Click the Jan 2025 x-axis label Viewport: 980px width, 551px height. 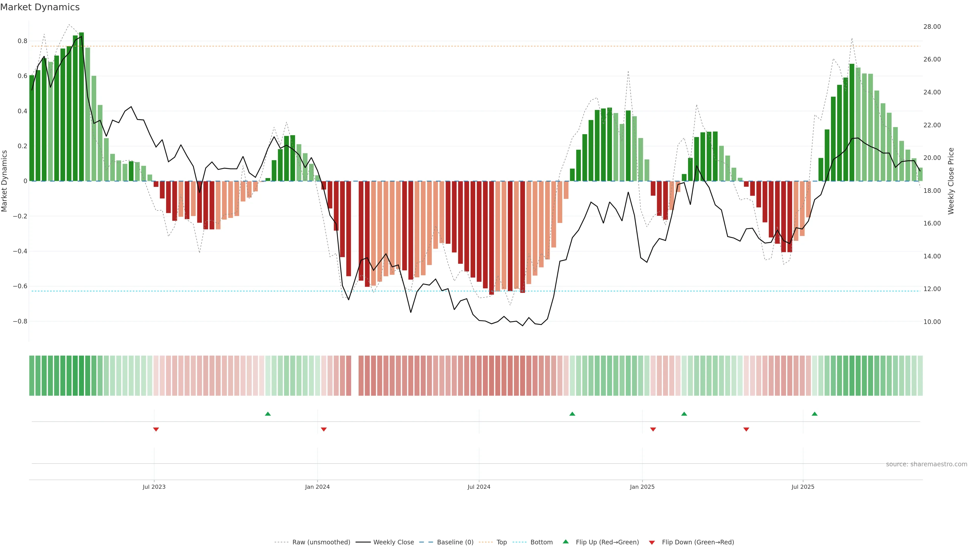[642, 487]
